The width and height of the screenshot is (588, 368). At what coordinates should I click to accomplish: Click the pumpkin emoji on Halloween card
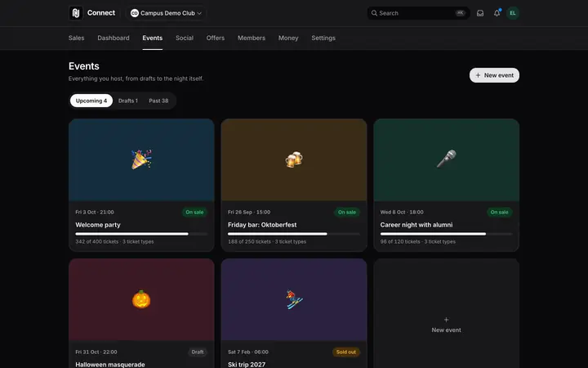pos(141,299)
